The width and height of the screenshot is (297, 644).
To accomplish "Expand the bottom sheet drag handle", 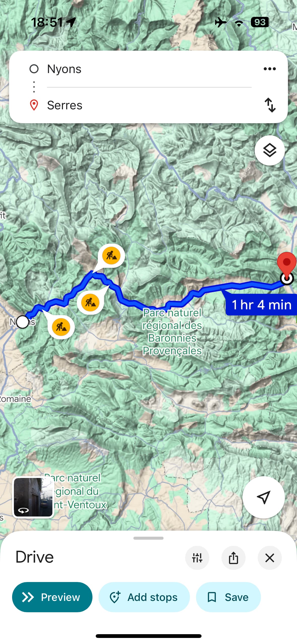I will pos(148,538).
